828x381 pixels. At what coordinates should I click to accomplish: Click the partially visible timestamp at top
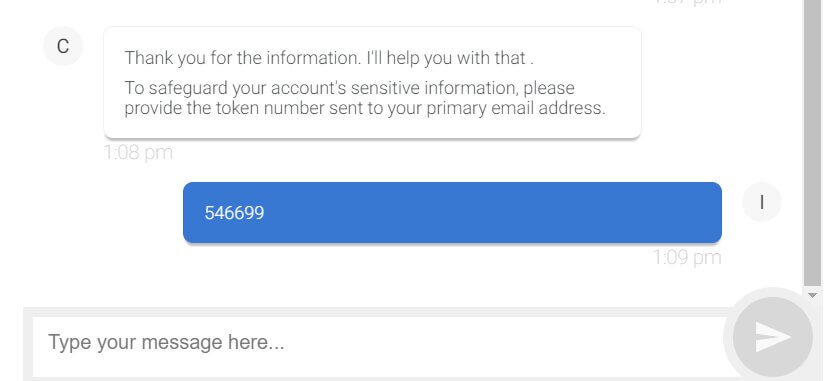pyautogui.click(x=687, y=3)
